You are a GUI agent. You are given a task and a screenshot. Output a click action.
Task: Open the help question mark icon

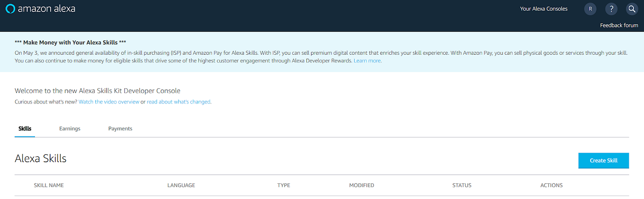pos(611,9)
